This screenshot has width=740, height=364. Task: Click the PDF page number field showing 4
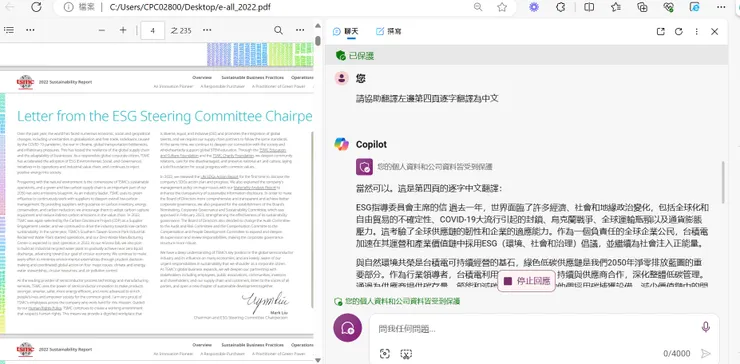pyautogui.click(x=152, y=30)
